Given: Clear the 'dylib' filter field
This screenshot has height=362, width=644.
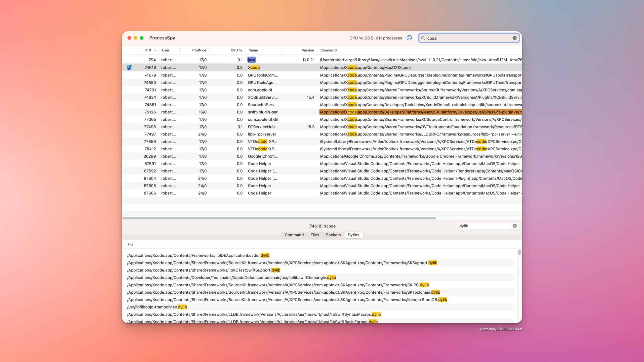Looking at the screenshot, I should [515, 226].
